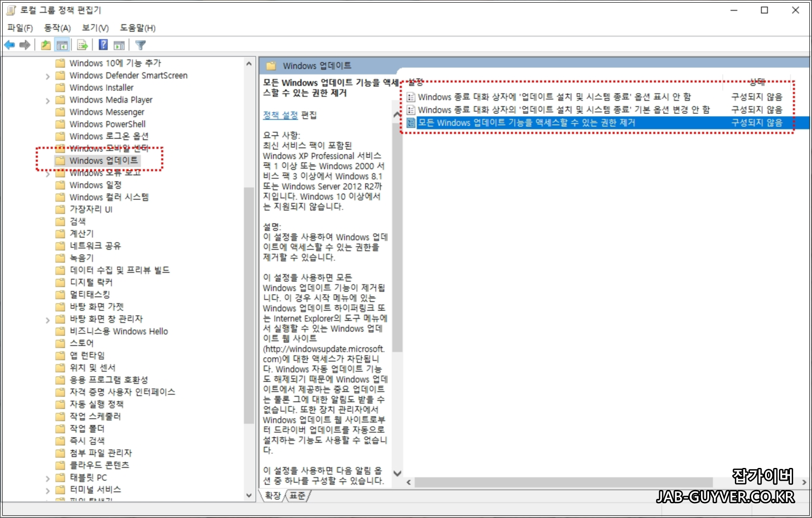The height and width of the screenshot is (518, 812).
Task: Click the Show/Hide action pane icon
Action: pos(119,45)
